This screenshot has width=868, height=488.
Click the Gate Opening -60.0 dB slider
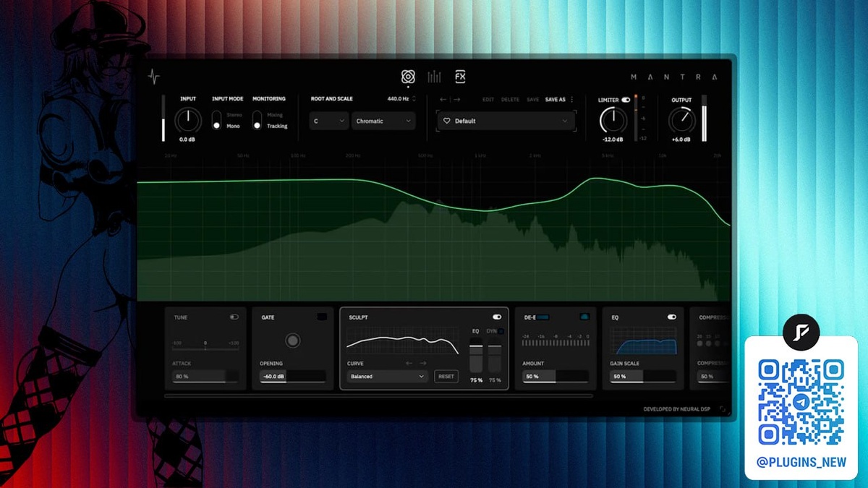(x=293, y=376)
